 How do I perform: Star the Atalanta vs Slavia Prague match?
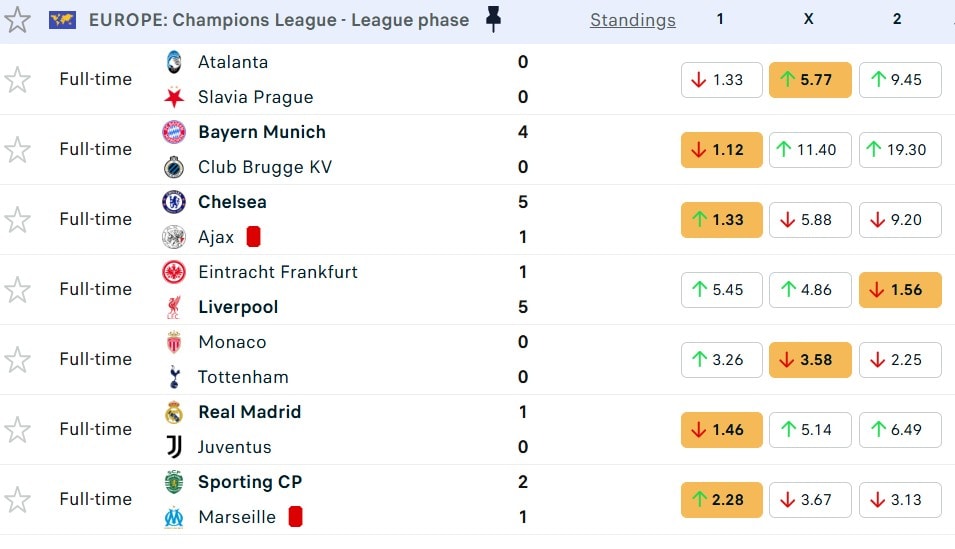(17, 80)
